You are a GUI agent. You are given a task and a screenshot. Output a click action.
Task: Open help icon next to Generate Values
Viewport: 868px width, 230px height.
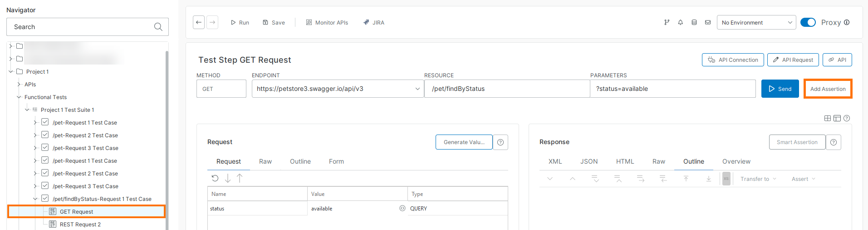point(500,142)
